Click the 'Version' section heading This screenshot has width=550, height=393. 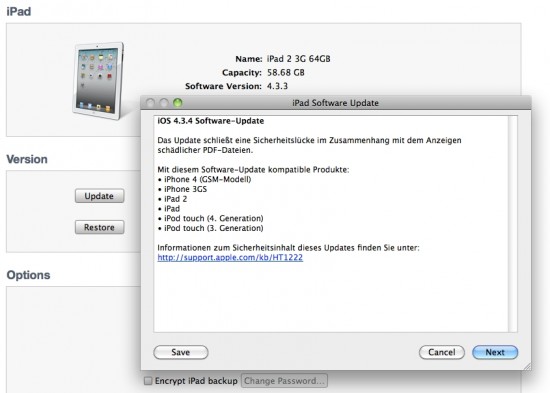(x=27, y=159)
